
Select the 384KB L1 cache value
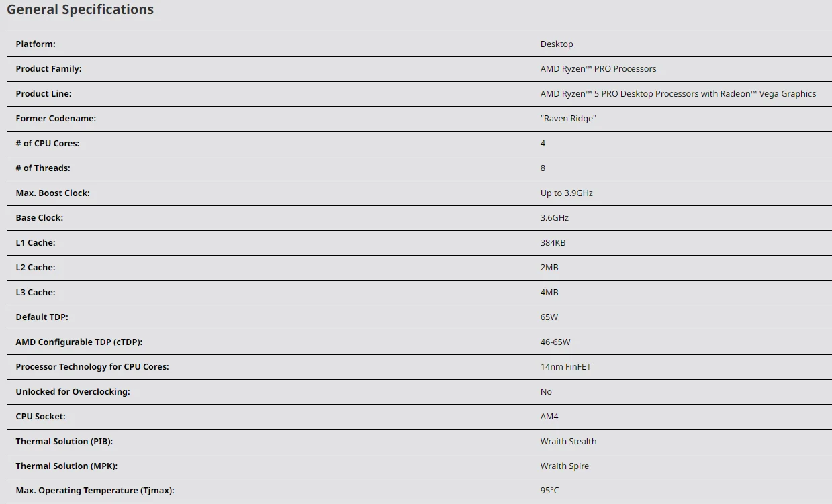tap(553, 243)
